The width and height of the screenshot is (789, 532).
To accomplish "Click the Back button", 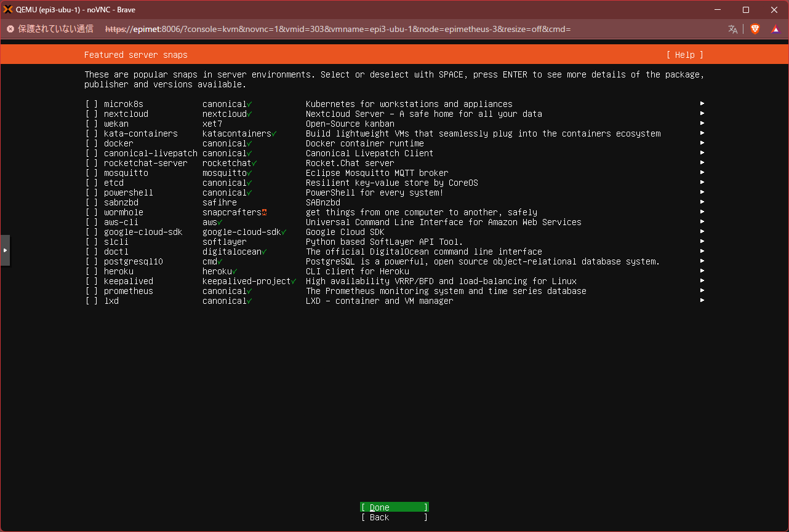I will (394, 517).
